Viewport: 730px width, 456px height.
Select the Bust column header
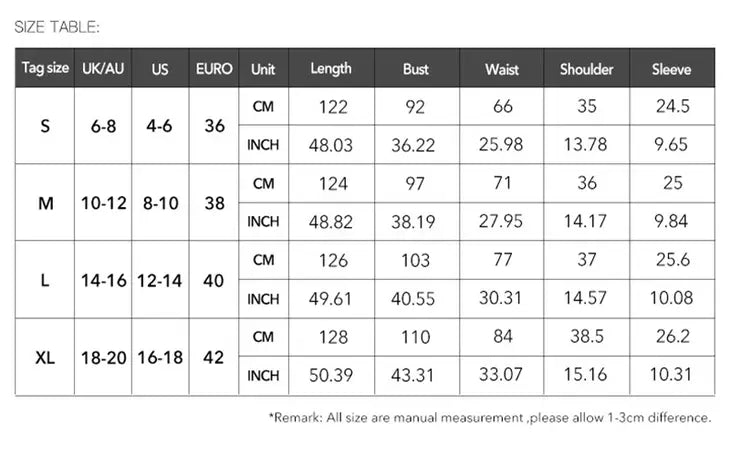[x=416, y=69]
